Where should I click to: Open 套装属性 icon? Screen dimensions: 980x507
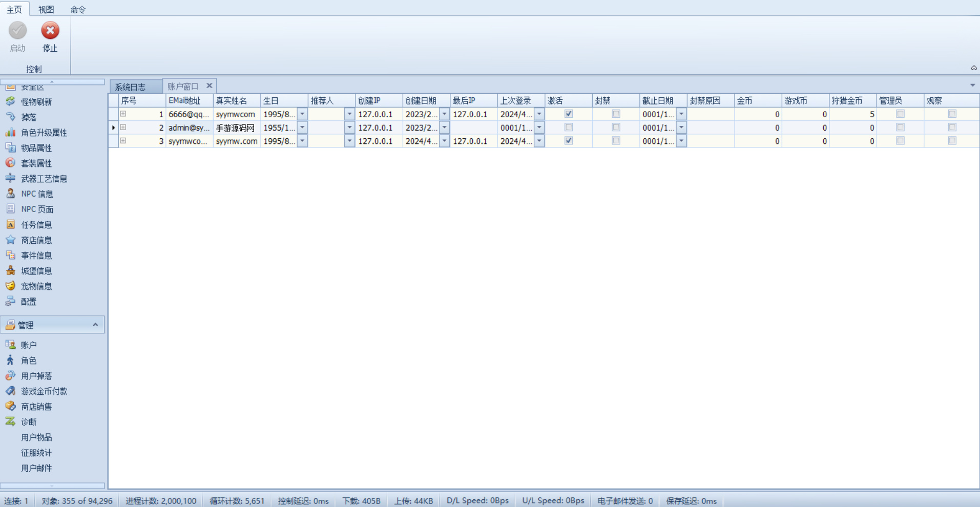click(10, 163)
